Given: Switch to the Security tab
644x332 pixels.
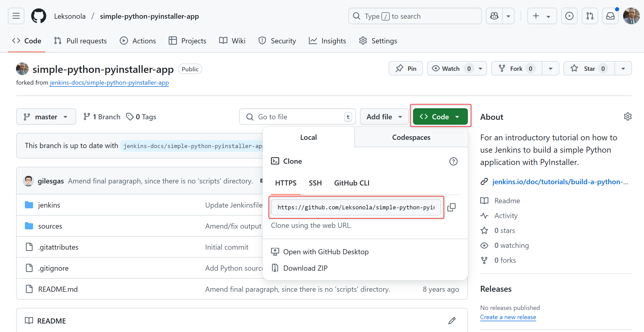Looking at the screenshot, I should tap(277, 41).
